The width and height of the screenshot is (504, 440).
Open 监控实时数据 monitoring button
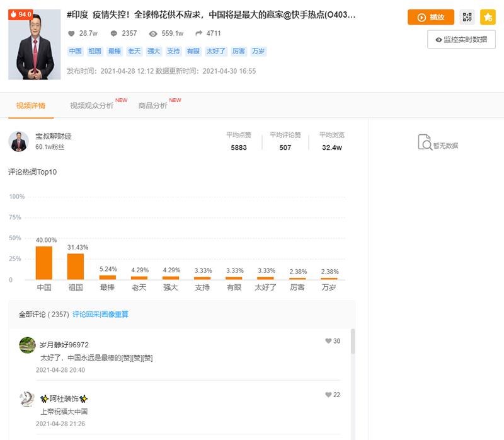(x=461, y=39)
